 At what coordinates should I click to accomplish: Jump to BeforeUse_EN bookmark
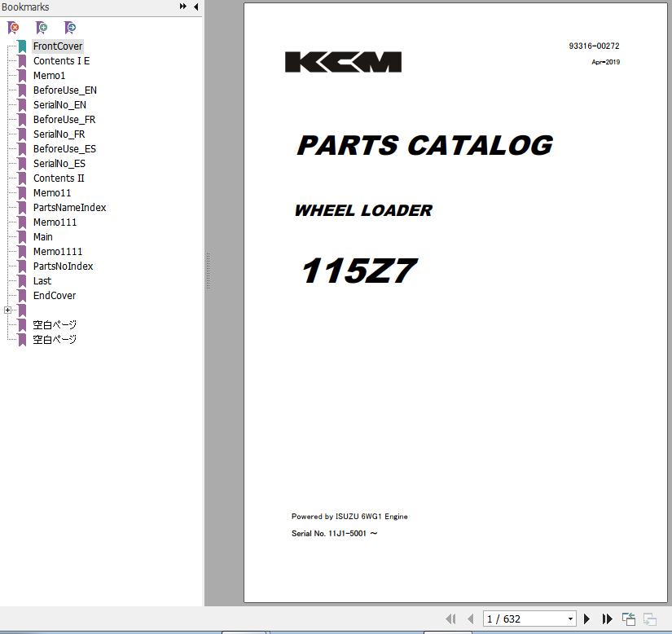(65, 90)
